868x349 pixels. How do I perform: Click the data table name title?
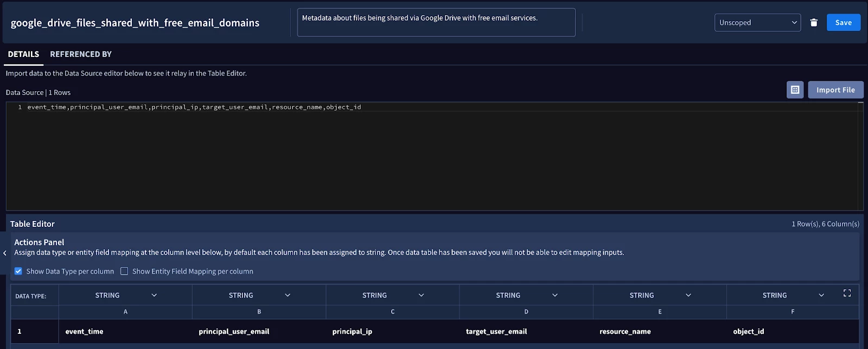(x=135, y=23)
